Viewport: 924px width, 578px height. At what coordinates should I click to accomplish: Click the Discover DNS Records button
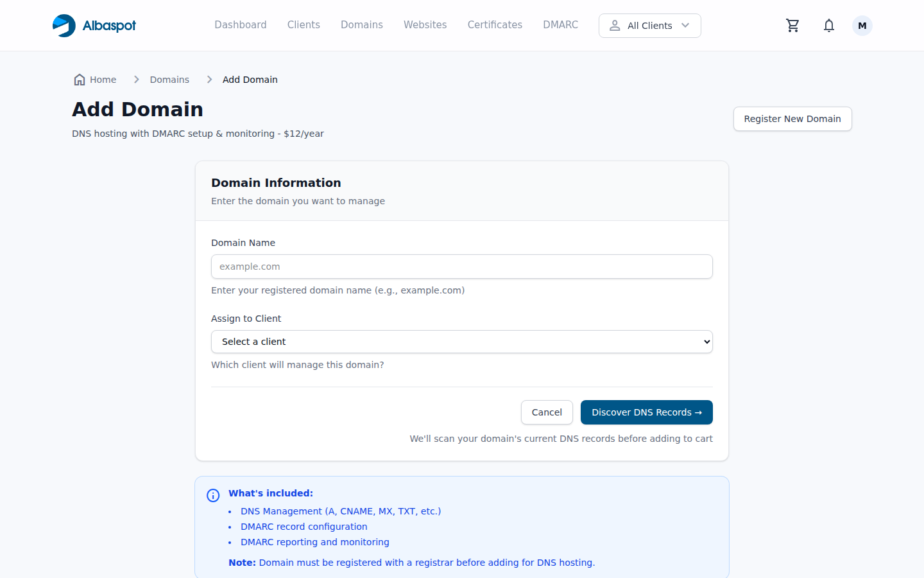(646, 412)
